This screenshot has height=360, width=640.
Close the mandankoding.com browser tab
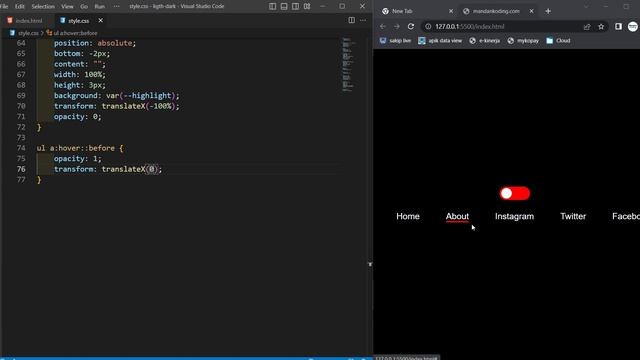531,11
